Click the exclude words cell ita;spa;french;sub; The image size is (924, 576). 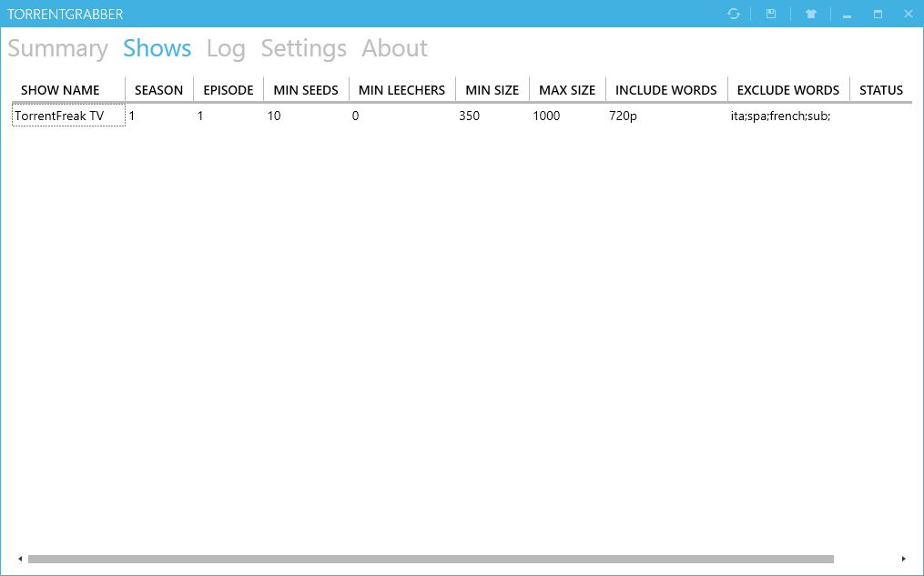[780, 116]
